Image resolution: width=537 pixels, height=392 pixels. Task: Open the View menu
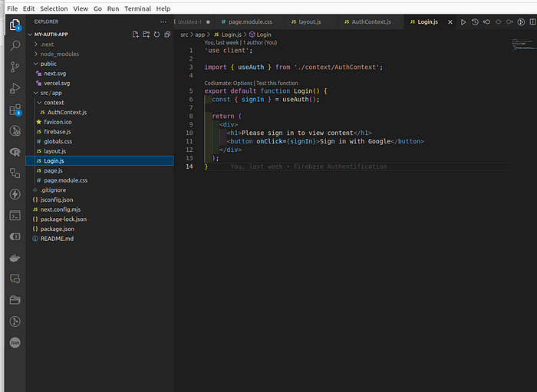(x=81, y=8)
